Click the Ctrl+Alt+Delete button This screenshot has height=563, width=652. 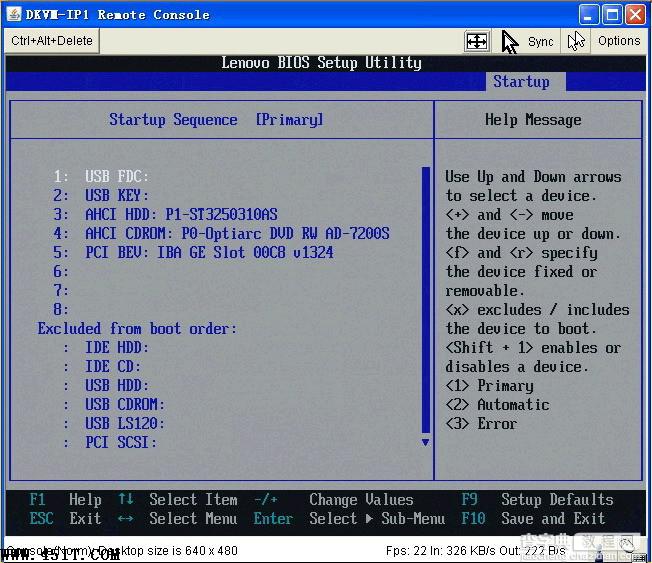point(52,41)
